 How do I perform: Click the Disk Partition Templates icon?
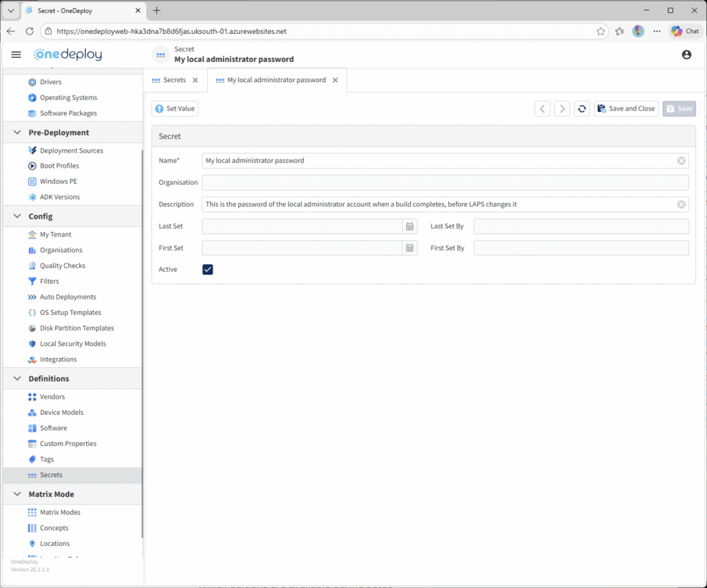pyautogui.click(x=32, y=328)
